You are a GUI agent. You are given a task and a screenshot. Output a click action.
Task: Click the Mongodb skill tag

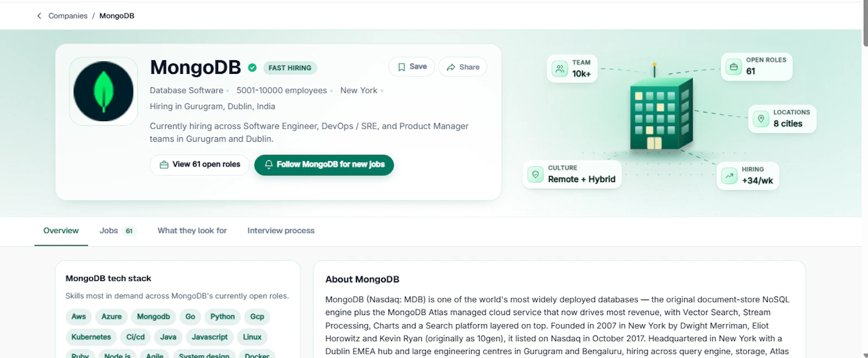tap(154, 317)
